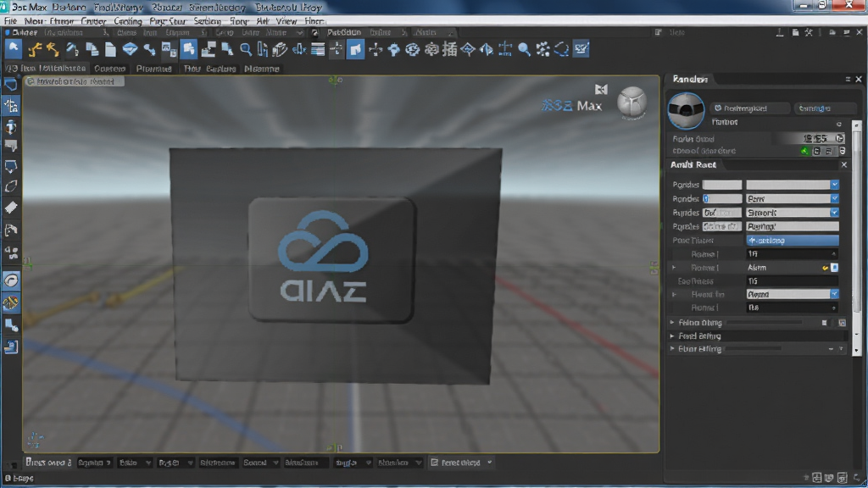Toggle the highlighted blue square toolbar button

click(x=355, y=50)
